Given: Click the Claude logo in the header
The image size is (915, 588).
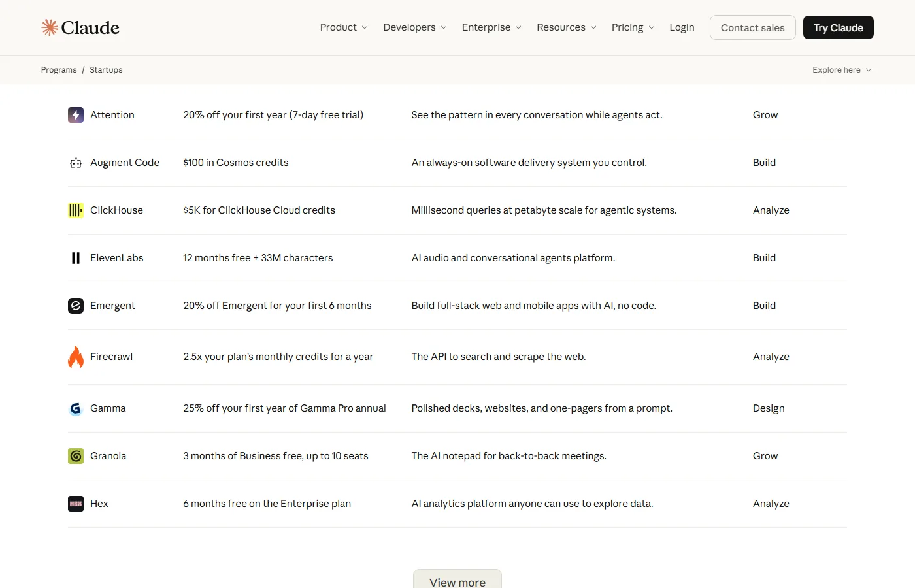Looking at the screenshot, I should click(80, 27).
